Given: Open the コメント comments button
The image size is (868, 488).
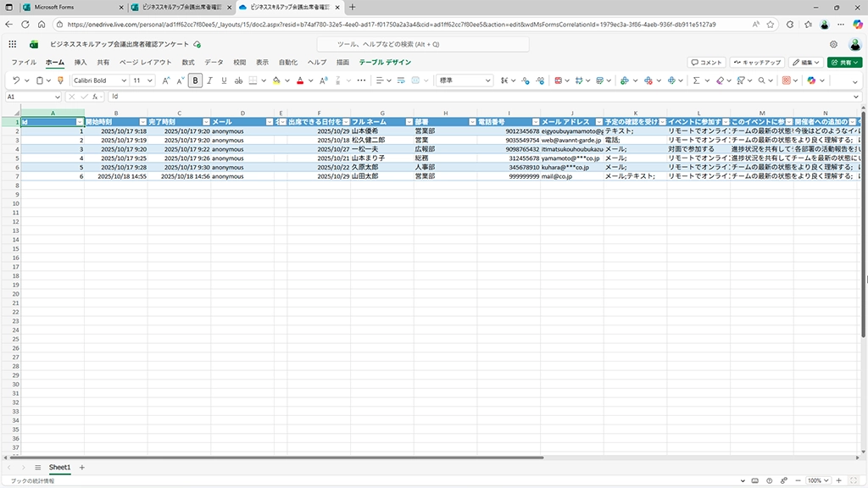Looking at the screenshot, I should pyautogui.click(x=706, y=62).
